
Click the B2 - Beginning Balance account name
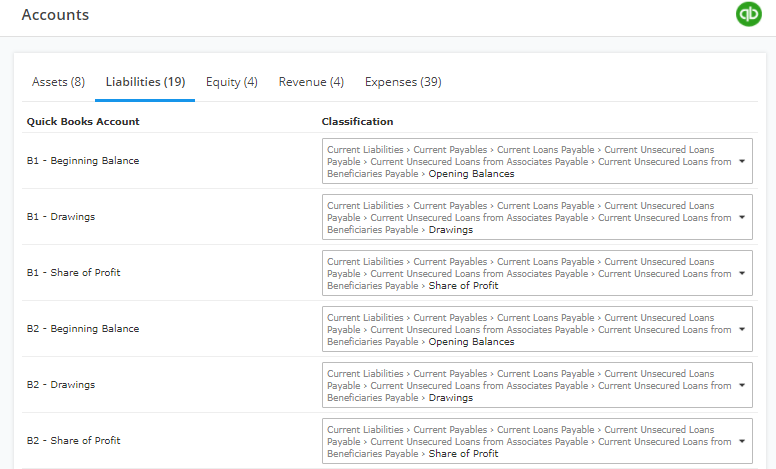tap(83, 328)
